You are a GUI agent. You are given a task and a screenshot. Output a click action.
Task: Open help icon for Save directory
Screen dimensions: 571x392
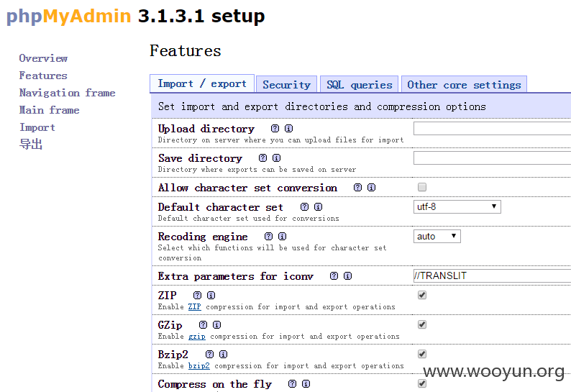tap(263, 158)
